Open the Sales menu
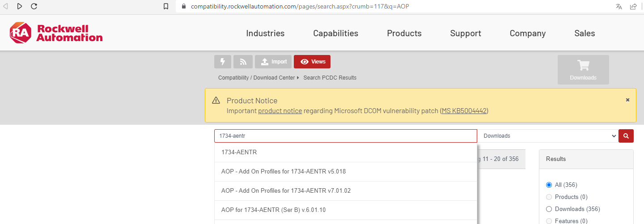 point(585,33)
